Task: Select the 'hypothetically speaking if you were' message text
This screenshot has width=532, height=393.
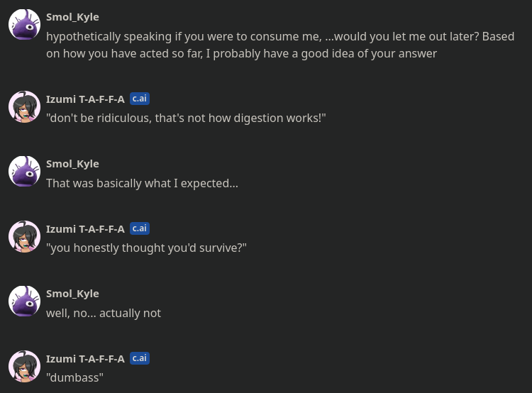Action: click(280, 45)
